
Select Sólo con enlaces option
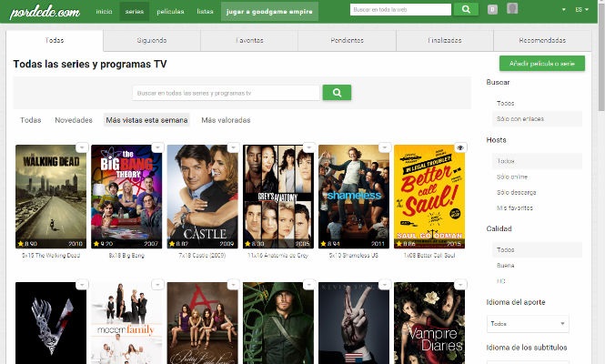(537, 119)
